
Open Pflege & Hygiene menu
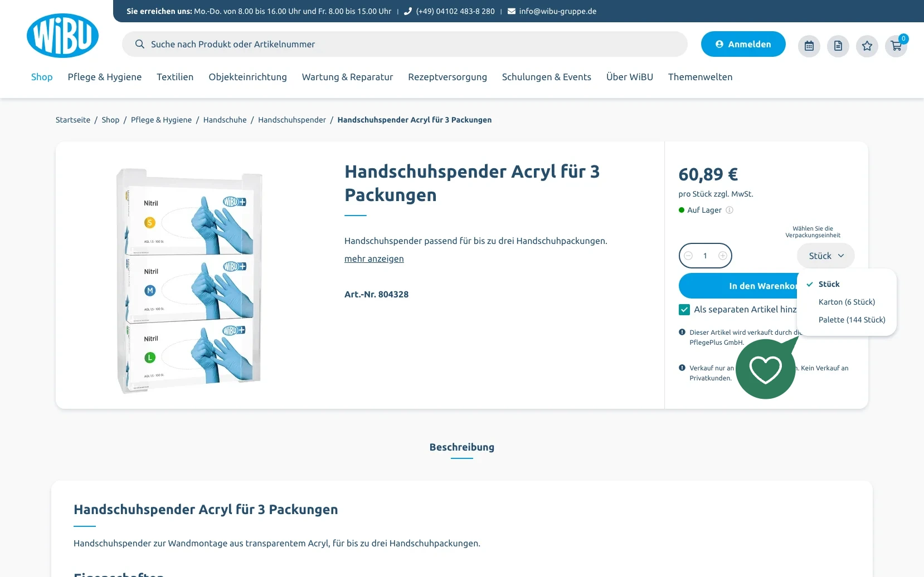[x=105, y=77]
